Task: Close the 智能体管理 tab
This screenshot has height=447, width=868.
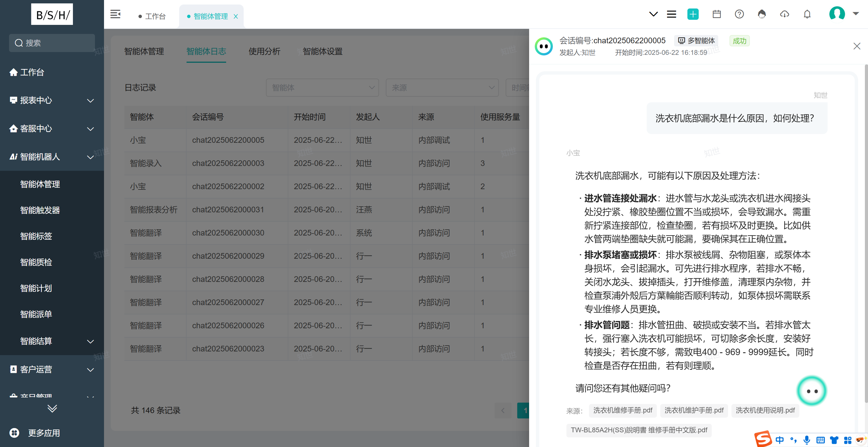Action: [x=236, y=16]
